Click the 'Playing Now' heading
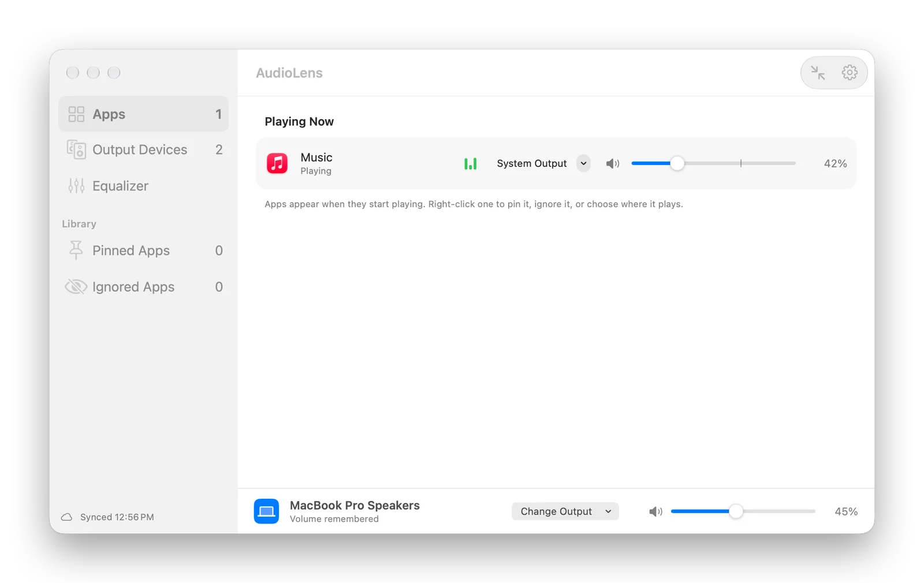Screen dimensions: 924x583 click(x=299, y=122)
